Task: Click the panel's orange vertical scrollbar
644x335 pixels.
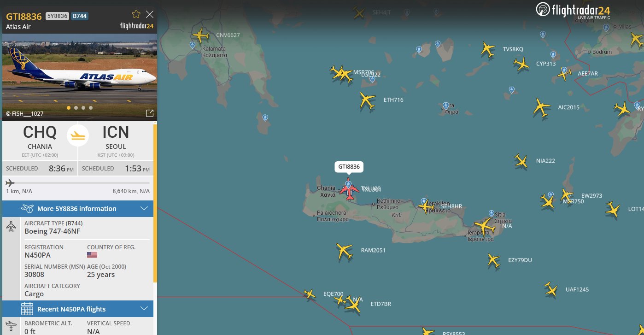Action: [x=155, y=203]
